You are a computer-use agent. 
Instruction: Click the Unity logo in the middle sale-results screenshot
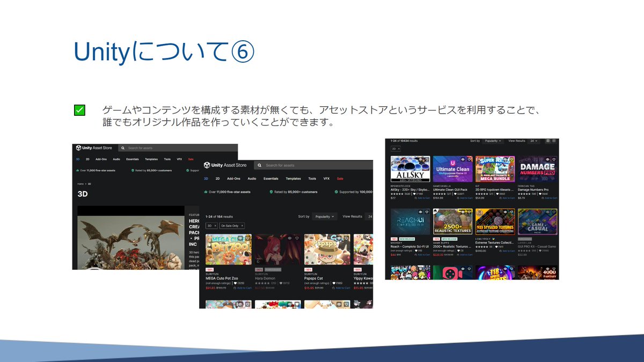click(207, 165)
